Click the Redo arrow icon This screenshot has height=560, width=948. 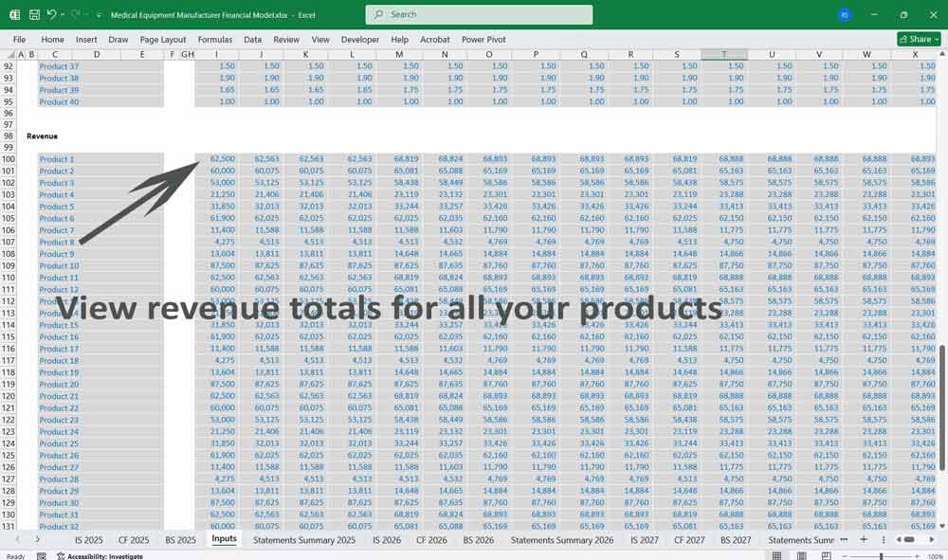pos(76,15)
